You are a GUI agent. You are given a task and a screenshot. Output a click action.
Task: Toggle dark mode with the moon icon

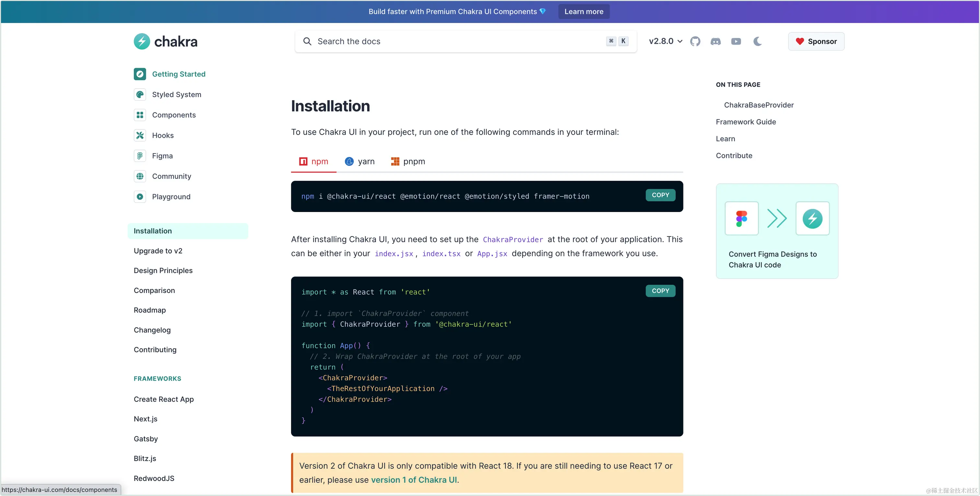(757, 41)
